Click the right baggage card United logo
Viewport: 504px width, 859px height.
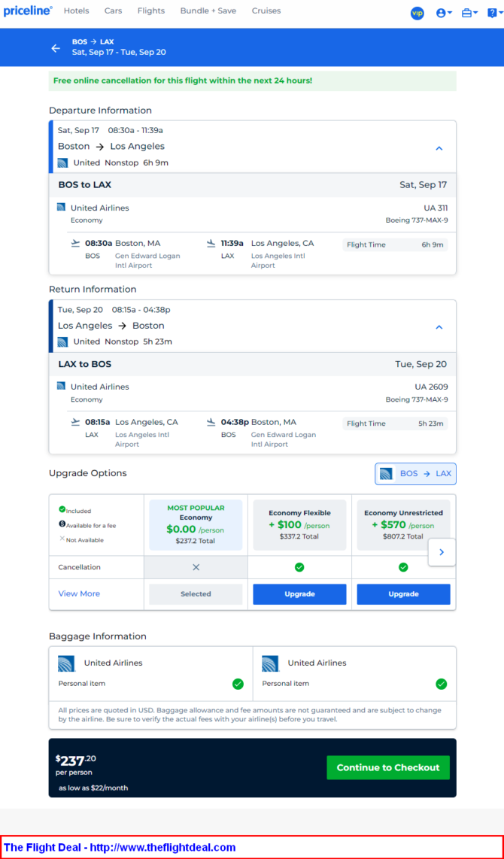click(271, 663)
